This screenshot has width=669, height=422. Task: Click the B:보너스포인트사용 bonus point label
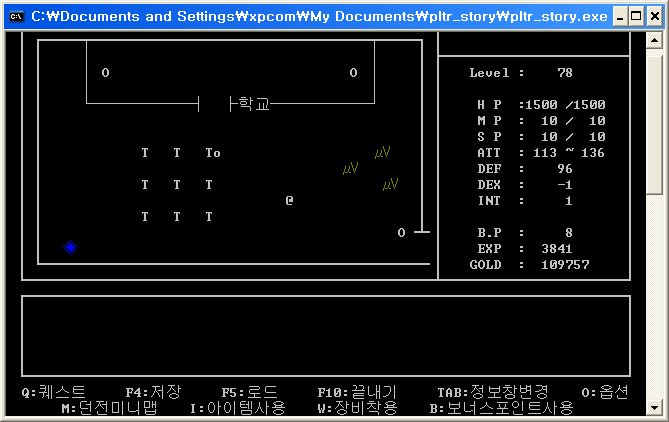[501, 408]
